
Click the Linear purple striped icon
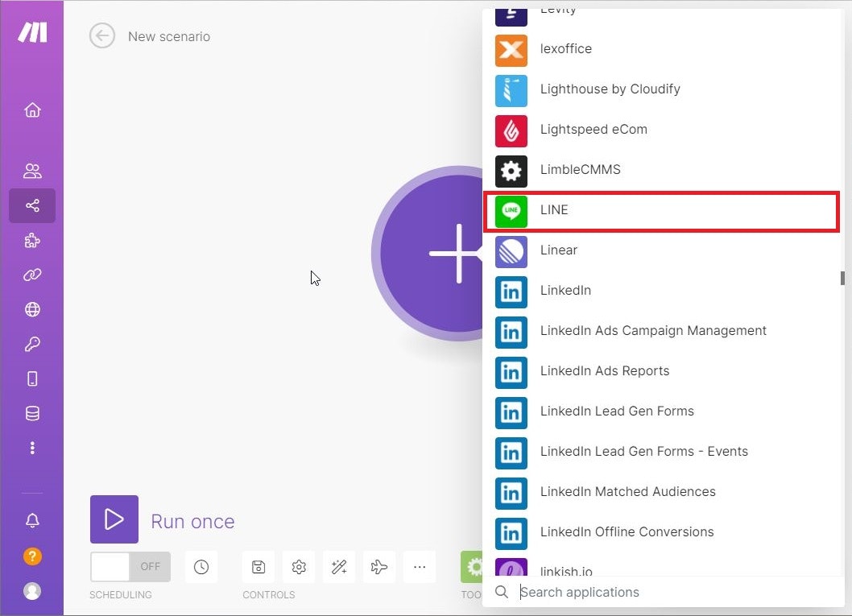point(511,251)
